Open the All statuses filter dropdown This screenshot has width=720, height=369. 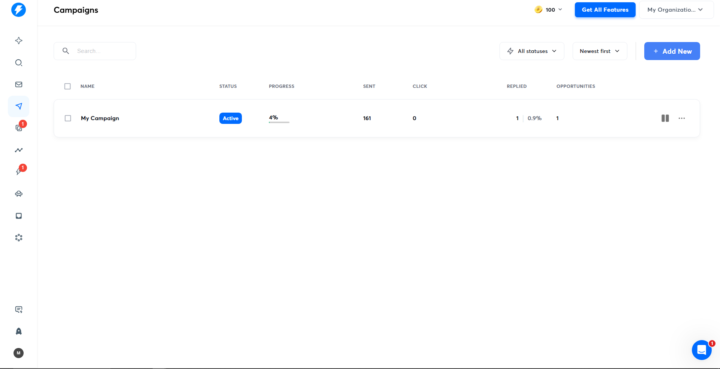(532, 51)
